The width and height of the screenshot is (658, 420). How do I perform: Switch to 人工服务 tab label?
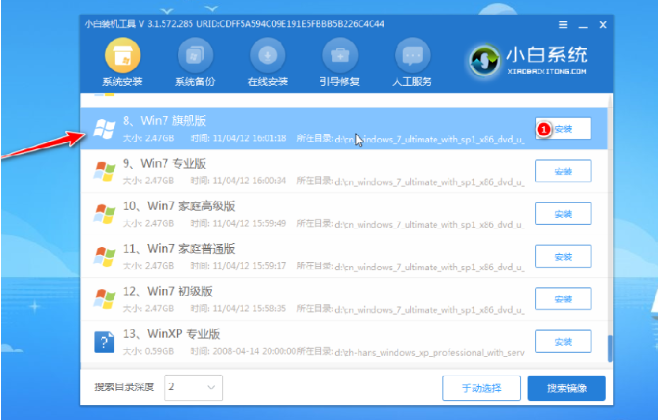[412, 81]
